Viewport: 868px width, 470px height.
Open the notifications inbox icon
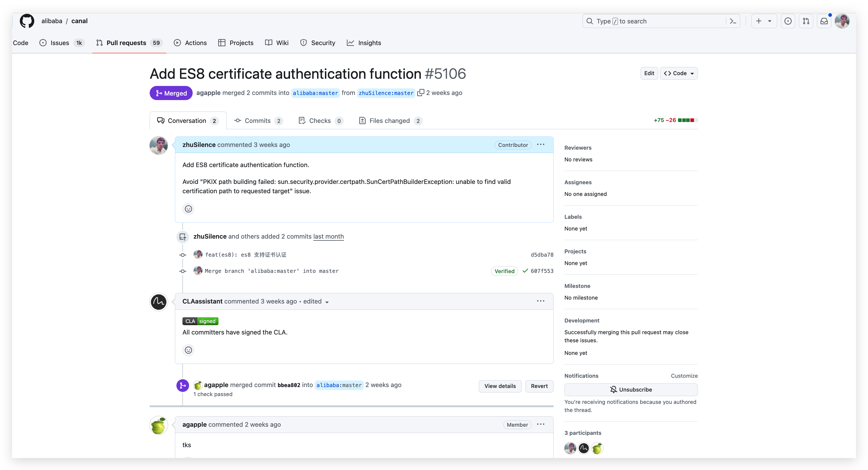point(824,21)
